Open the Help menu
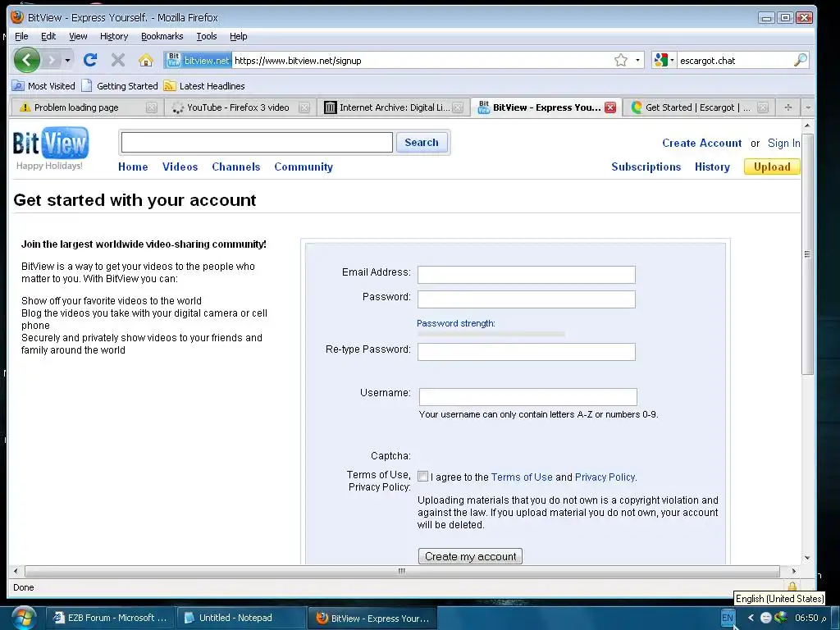Image resolution: width=840 pixels, height=630 pixels. [239, 36]
